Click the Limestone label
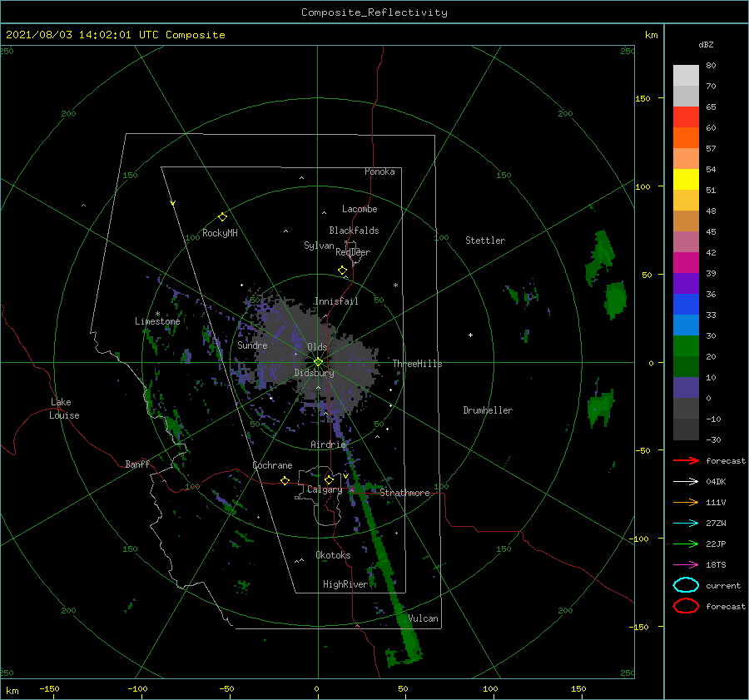The height and width of the screenshot is (700, 749). (157, 321)
